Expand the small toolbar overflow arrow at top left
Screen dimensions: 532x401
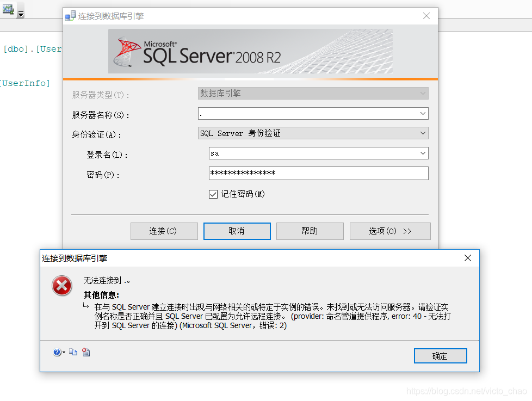pyautogui.click(x=20, y=14)
